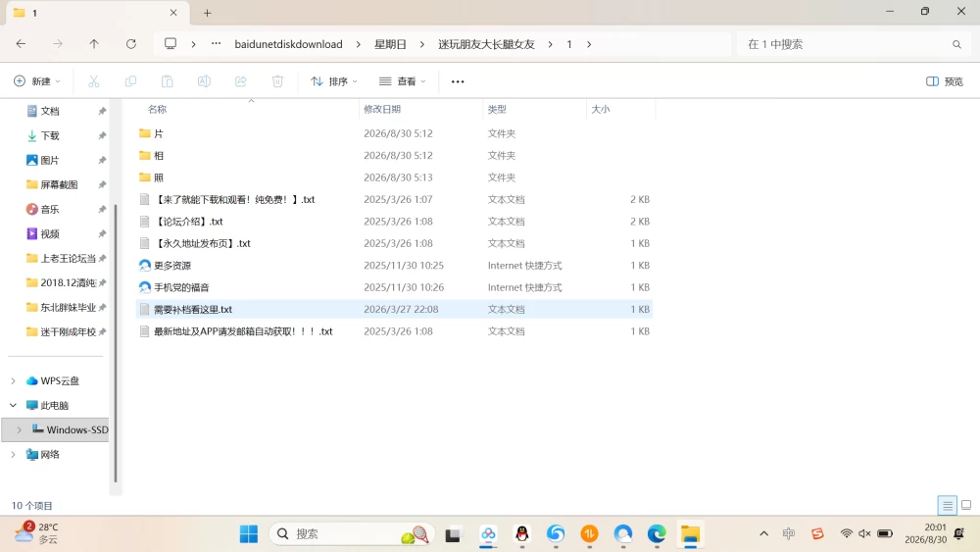Click the 新建 new item button
This screenshot has width=980, height=552.
(37, 81)
